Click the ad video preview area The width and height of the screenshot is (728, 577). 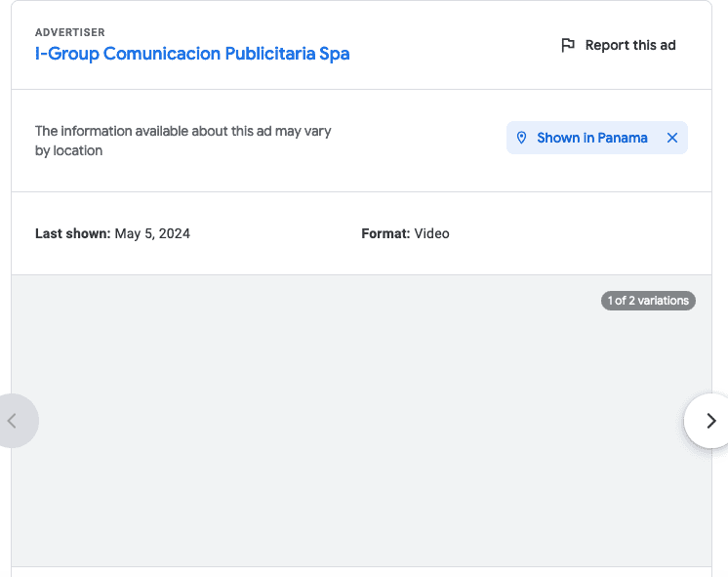[x=361, y=421]
